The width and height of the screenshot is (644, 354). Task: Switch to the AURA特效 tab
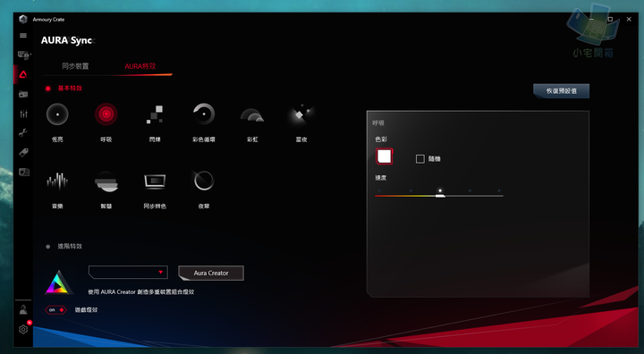click(140, 66)
